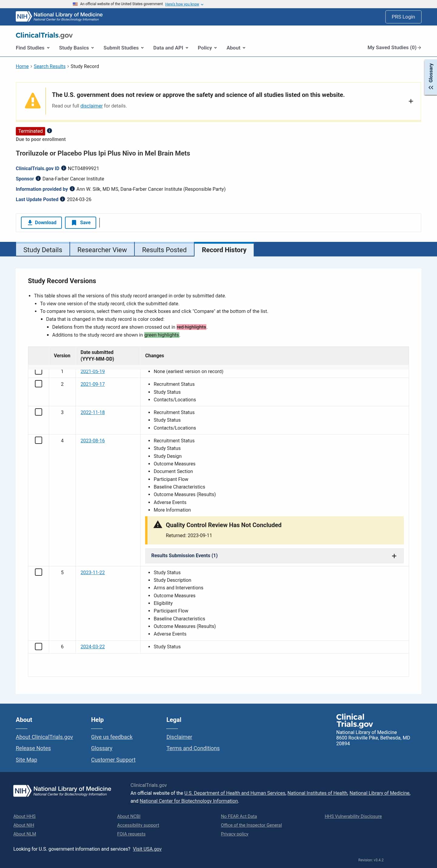Go to My Saved Studies
The image size is (437, 868).
coord(394,47)
